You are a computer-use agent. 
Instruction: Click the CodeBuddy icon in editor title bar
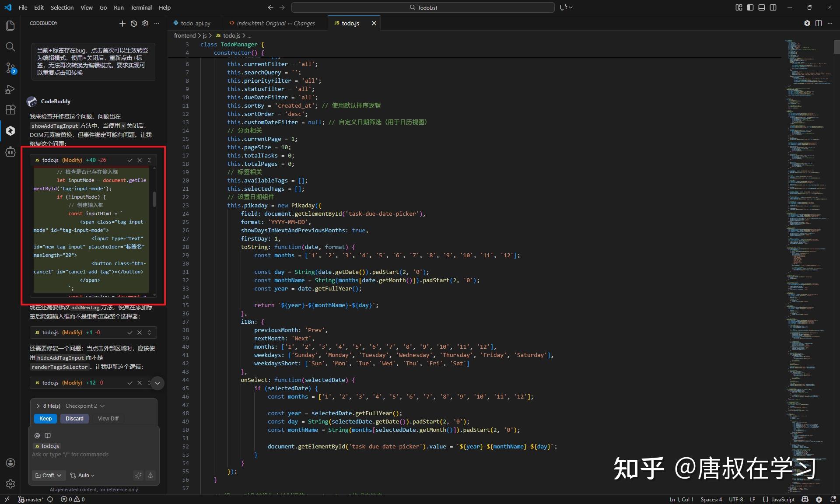pos(807,23)
